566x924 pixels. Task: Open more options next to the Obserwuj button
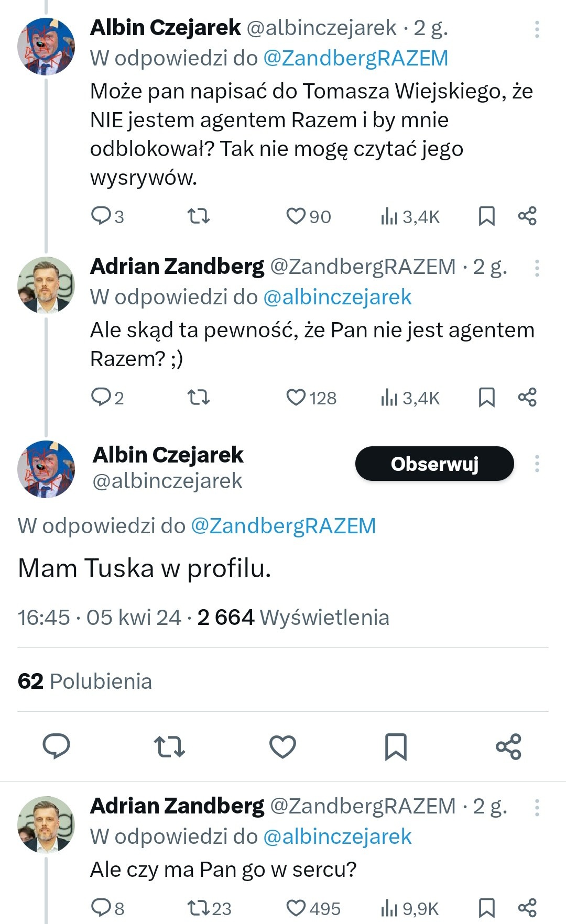(x=537, y=464)
